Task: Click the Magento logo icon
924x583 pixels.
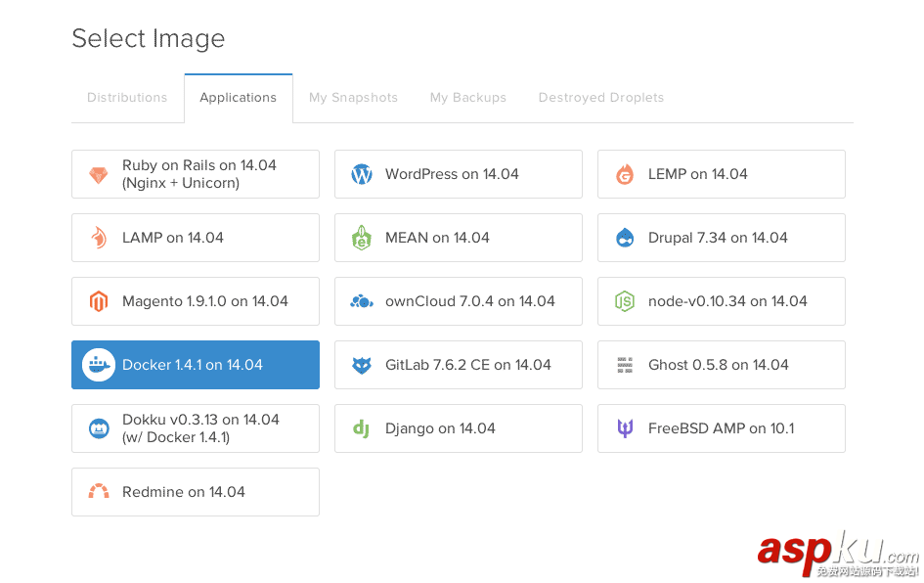Action: [x=99, y=301]
